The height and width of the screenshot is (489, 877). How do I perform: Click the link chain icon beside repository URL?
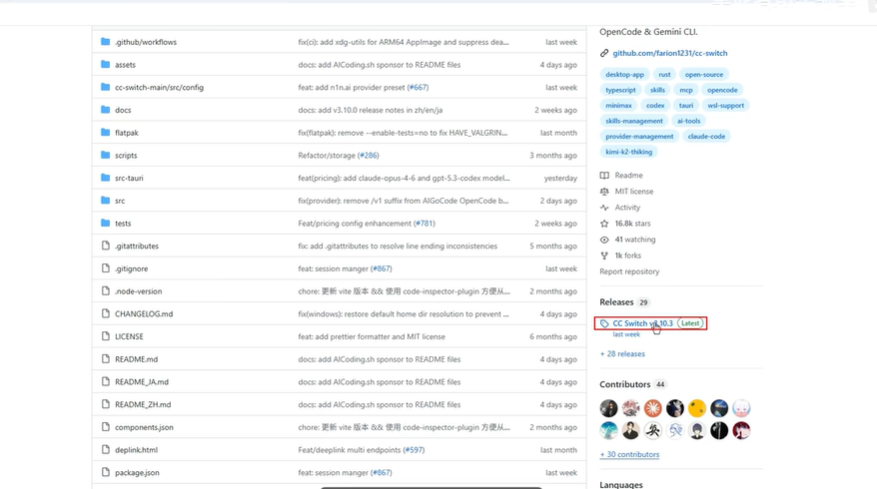click(604, 53)
